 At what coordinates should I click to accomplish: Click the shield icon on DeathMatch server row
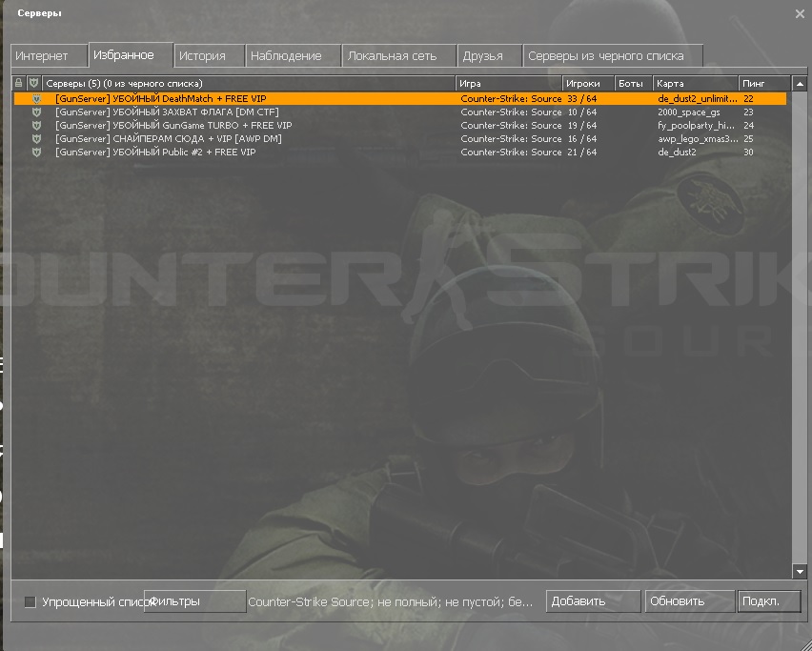[36, 98]
